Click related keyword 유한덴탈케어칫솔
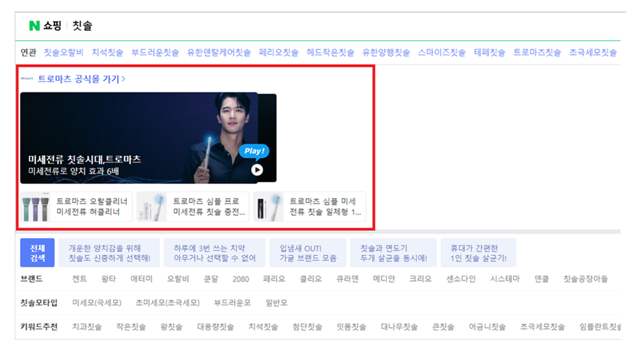 pyautogui.click(x=219, y=53)
